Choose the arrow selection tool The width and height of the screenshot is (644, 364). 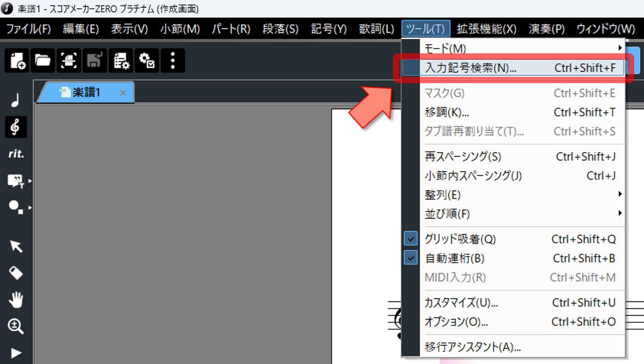coord(16,246)
